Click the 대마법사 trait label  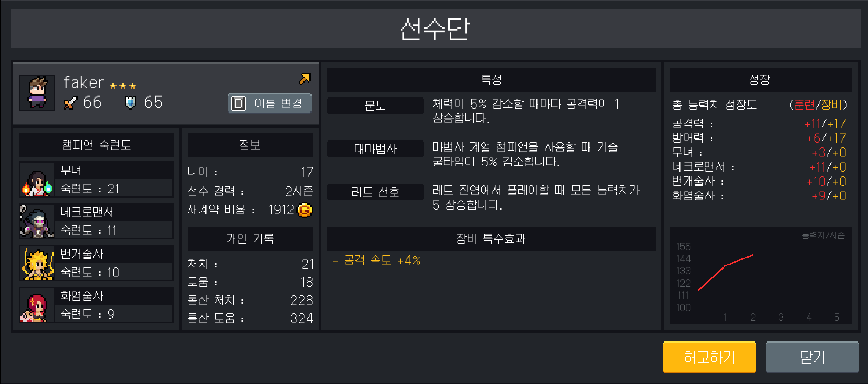pos(375,149)
